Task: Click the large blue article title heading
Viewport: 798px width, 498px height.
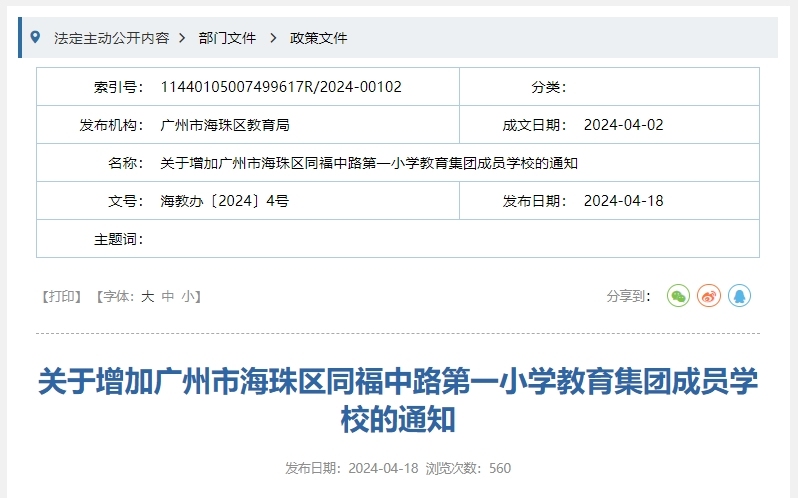Action: tap(398, 400)
